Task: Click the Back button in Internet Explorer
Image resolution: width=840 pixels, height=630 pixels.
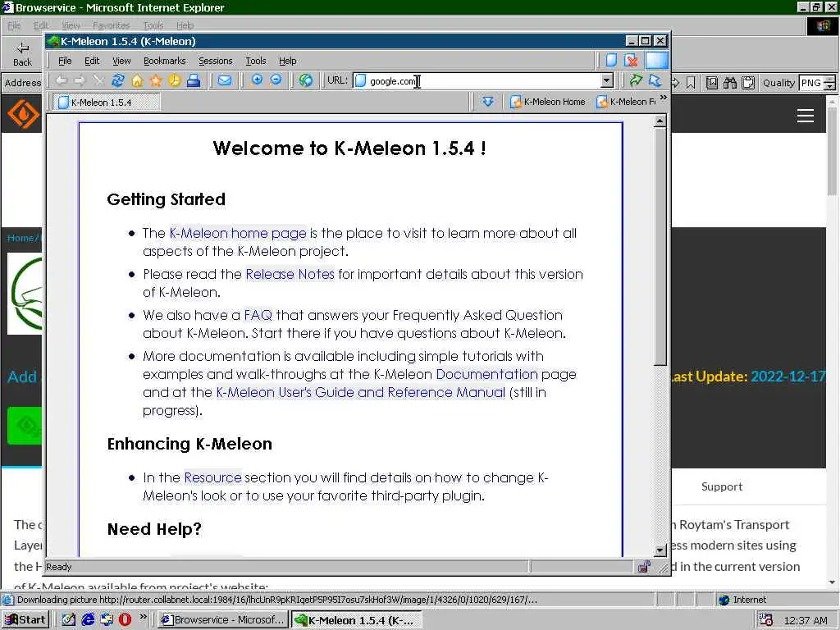Action: [22, 54]
